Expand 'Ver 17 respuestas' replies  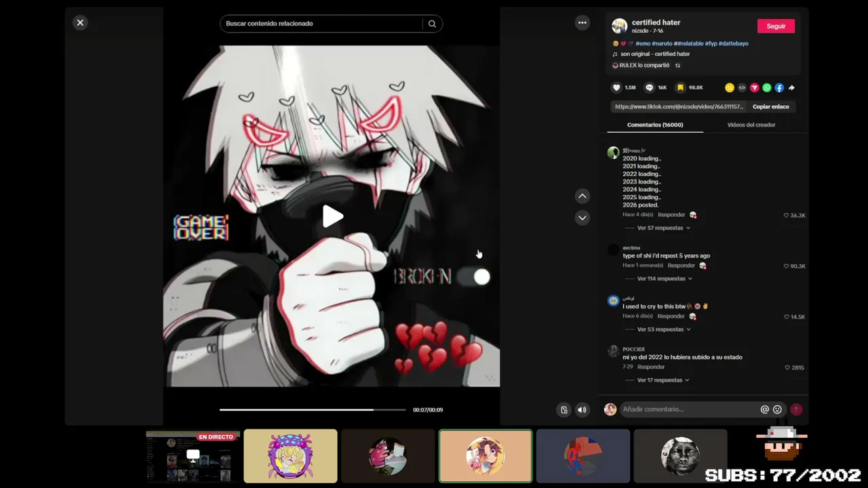(x=663, y=380)
